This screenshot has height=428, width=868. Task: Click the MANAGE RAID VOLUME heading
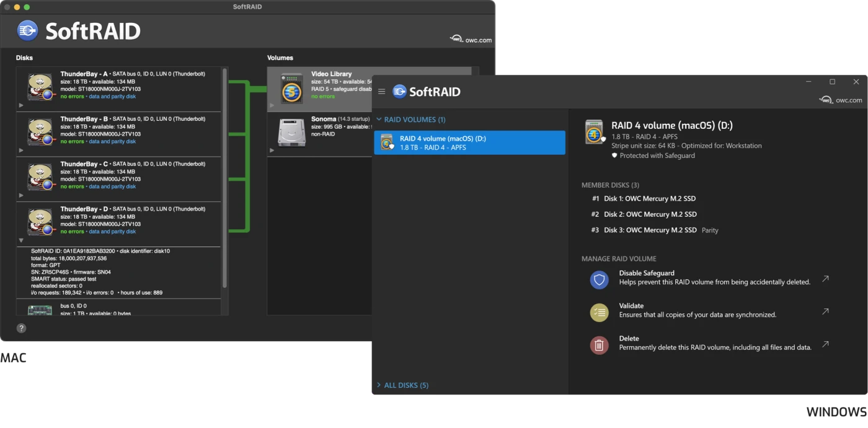coord(619,259)
